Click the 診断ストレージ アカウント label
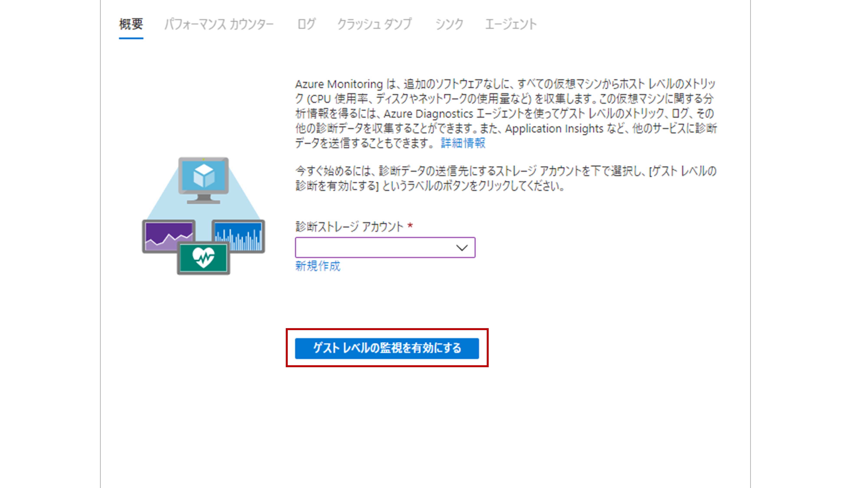The image size is (868, 488). click(x=349, y=227)
